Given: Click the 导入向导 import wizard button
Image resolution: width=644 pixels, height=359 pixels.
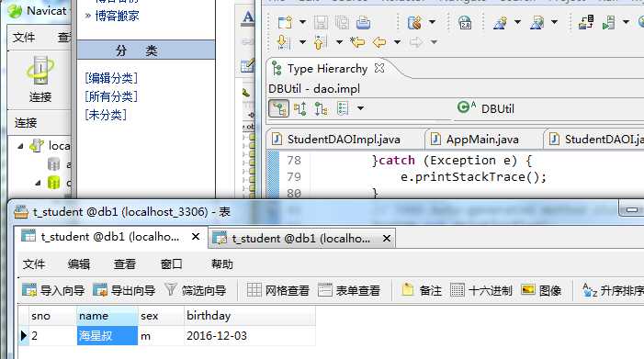Looking at the screenshot, I should coord(53,290).
